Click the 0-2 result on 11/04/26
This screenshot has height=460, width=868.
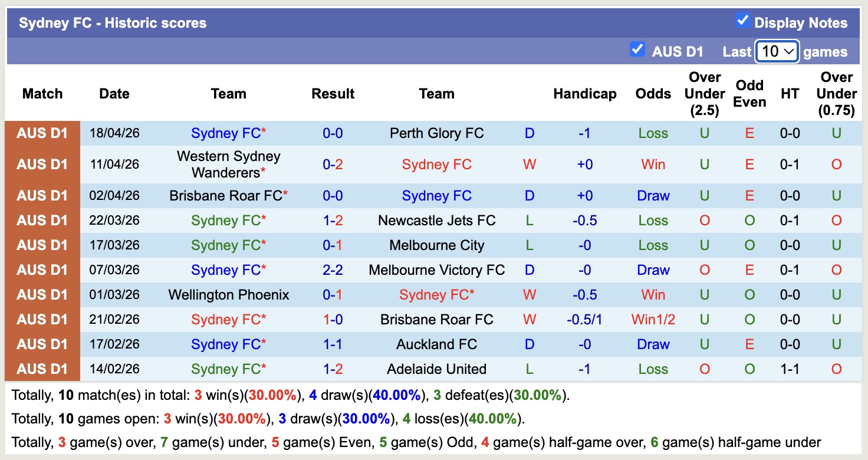point(333,165)
